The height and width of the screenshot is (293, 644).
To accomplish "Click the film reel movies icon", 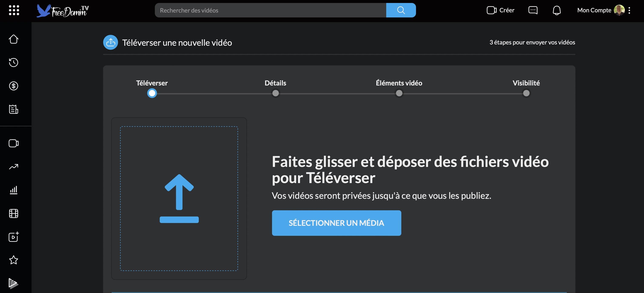I will click(x=13, y=213).
